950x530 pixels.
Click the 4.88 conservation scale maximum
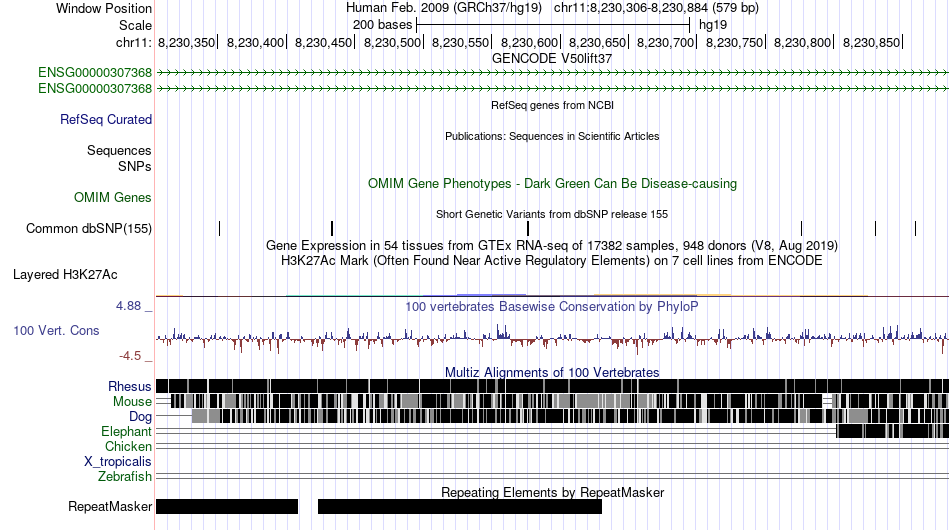pyautogui.click(x=128, y=306)
